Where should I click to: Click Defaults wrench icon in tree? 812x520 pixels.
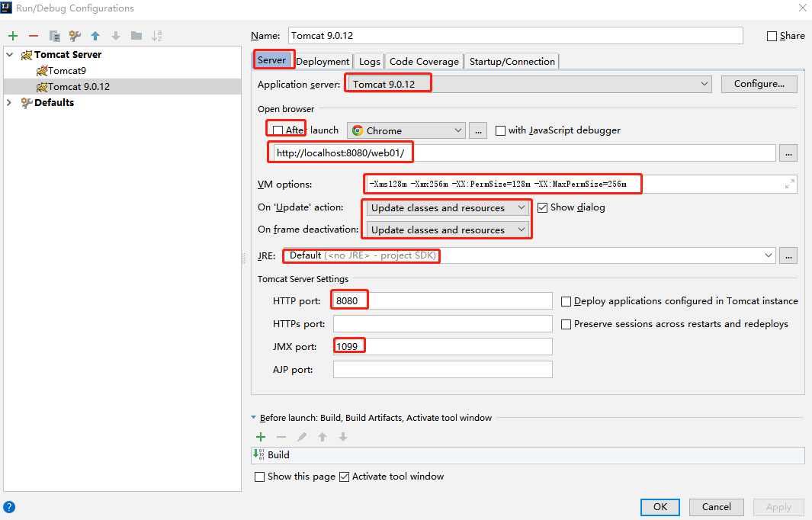[27, 102]
